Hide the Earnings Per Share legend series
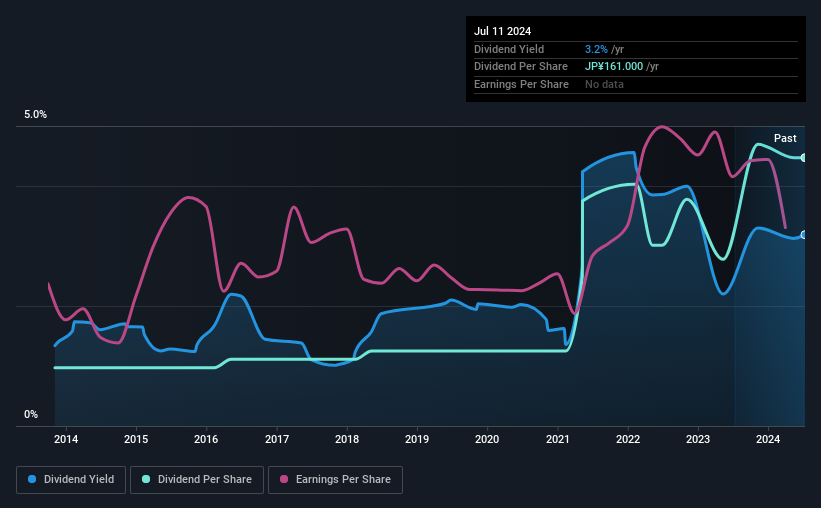This screenshot has height=508, width=821. [x=336, y=480]
